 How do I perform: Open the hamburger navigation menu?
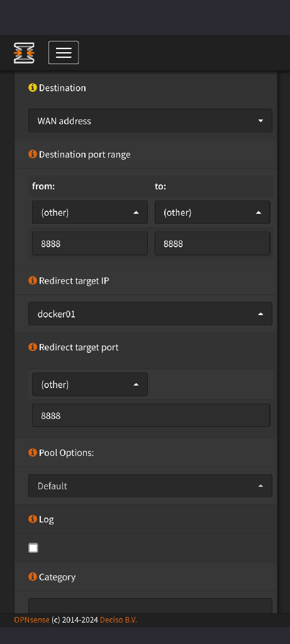coord(64,53)
